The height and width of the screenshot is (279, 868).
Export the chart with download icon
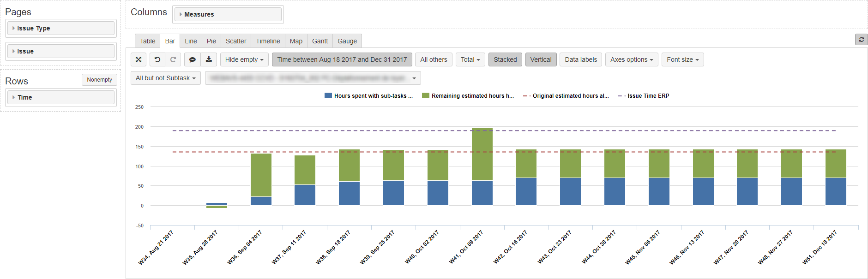pos(209,59)
